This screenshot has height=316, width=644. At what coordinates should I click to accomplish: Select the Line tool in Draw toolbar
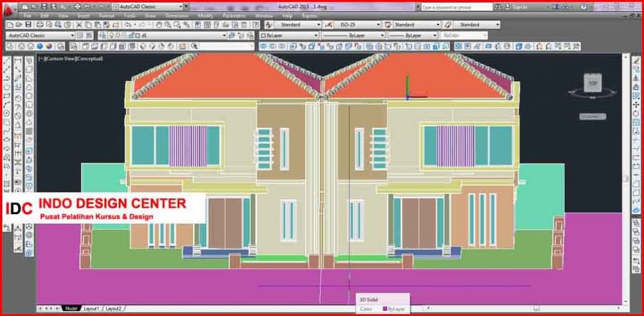pos(7,61)
